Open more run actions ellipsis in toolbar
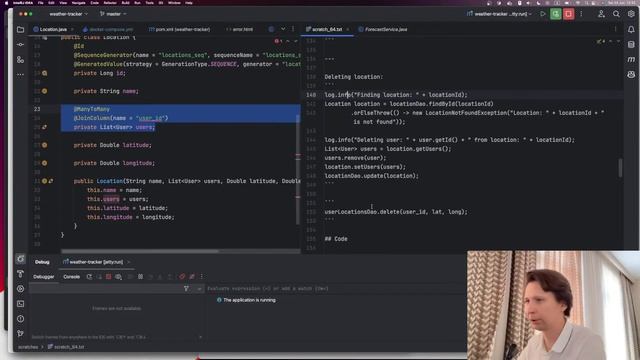Screen dimensions: 640x360 tap(581, 14)
